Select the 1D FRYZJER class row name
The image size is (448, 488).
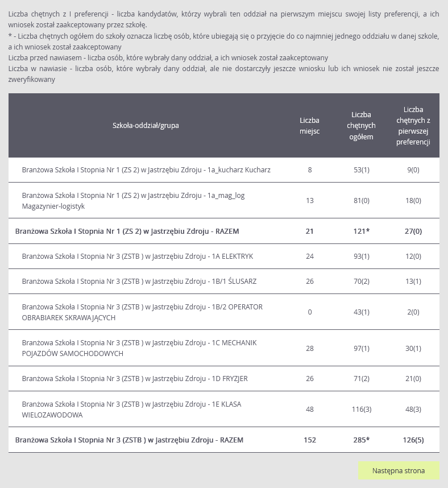135,379
